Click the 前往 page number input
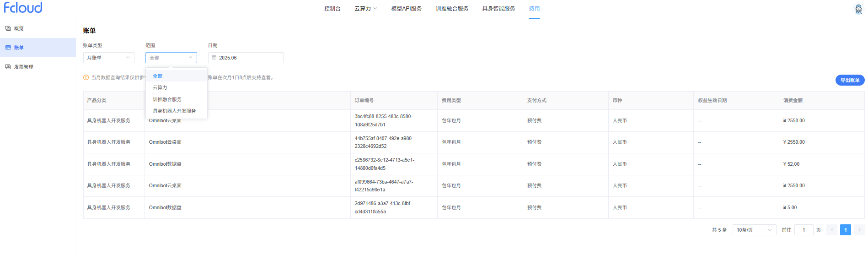Image resolution: width=868 pixels, height=255 pixels. point(804,230)
